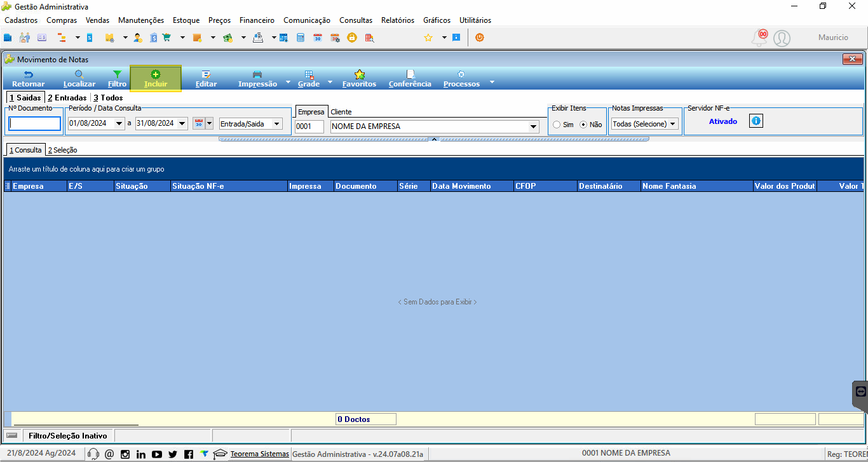This screenshot has height=462, width=868.
Task: Click the email @ icon in status bar
Action: click(x=109, y=454)
